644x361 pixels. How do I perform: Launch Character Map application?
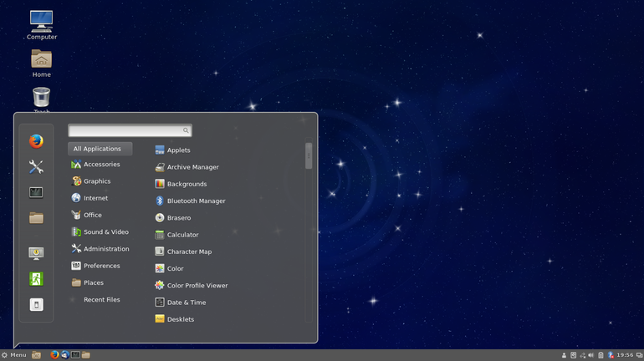coord(188,252)
